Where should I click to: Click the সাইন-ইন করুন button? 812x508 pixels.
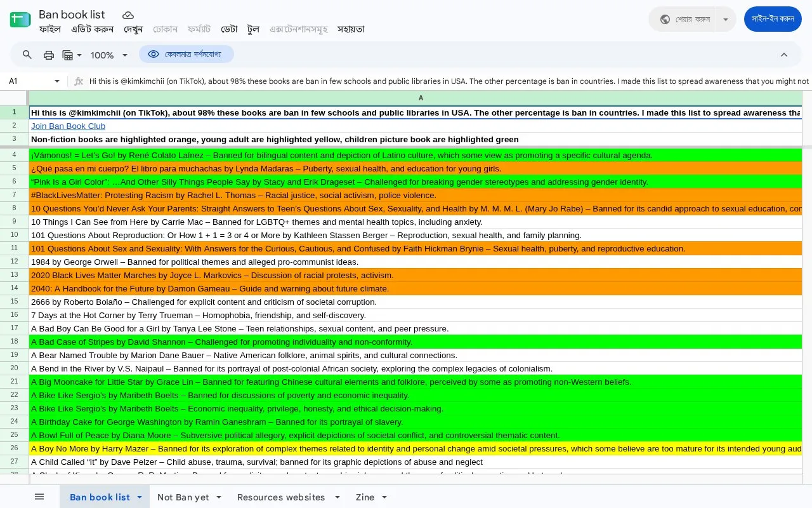point(773,19)
